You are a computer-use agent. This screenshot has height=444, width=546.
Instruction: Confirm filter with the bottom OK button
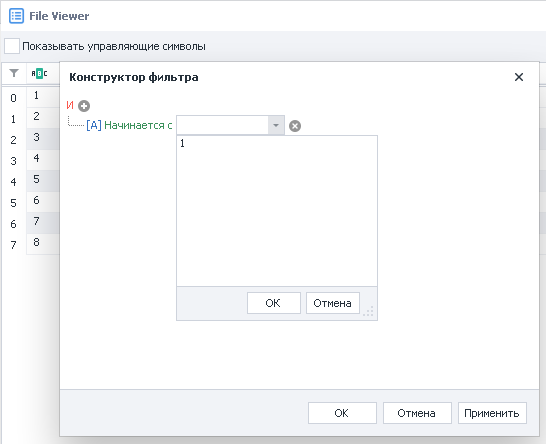[342, 413]
